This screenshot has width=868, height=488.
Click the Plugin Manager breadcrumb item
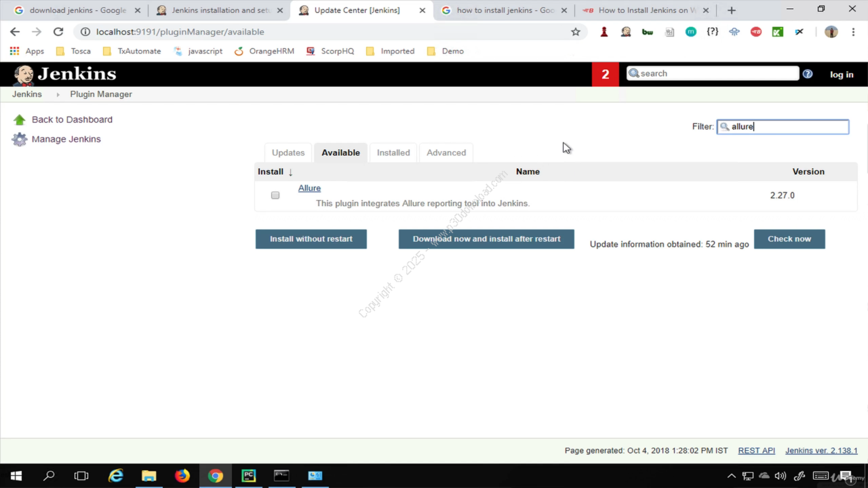coord(101,94)
